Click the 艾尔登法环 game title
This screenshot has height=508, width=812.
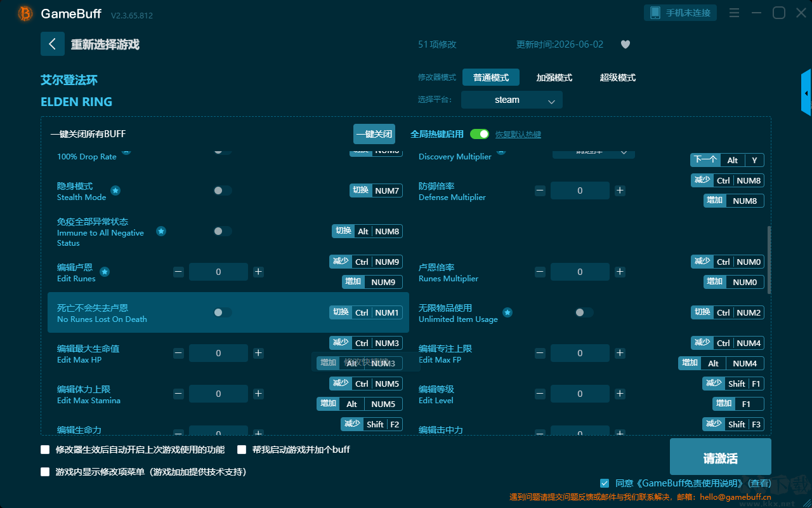69,80
